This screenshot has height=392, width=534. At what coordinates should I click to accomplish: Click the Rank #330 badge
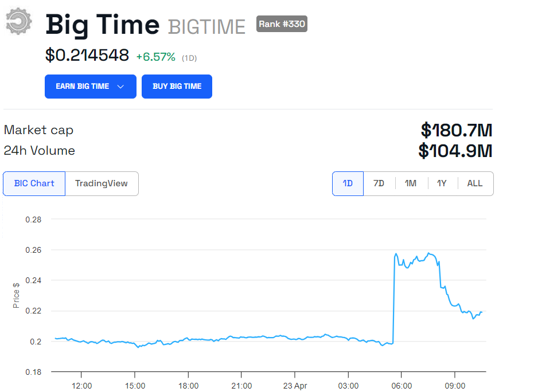282,24
